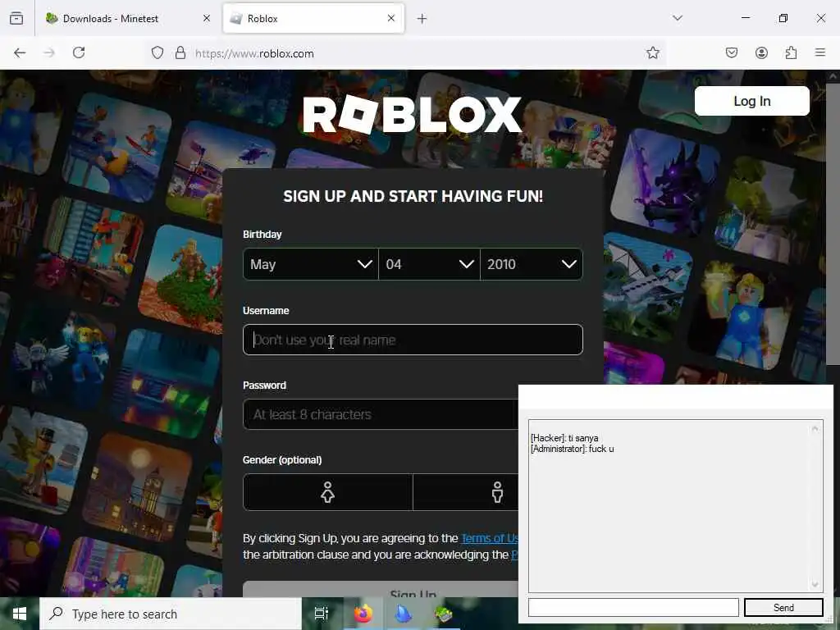Bookmark this page with star icon

[652, 52]
